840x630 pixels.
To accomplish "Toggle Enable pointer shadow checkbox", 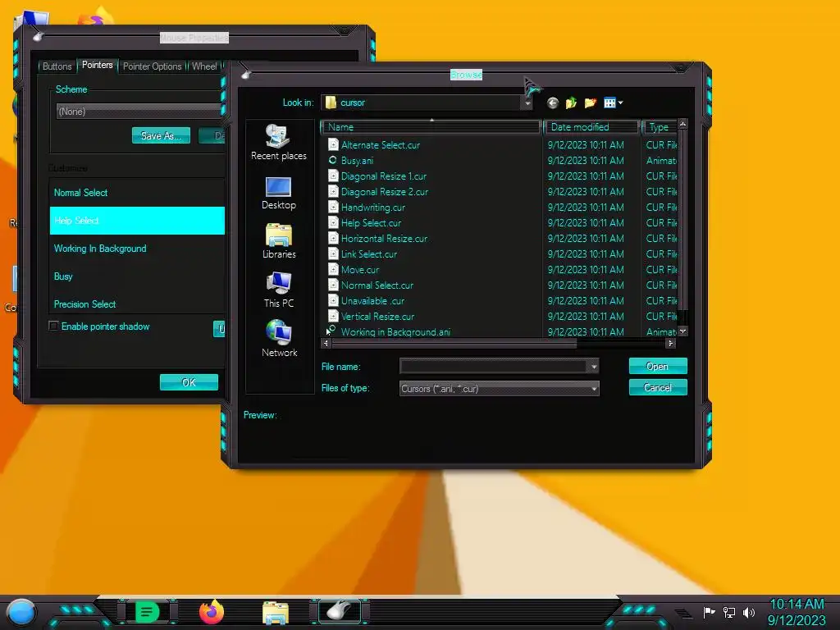I will [53, 326].
